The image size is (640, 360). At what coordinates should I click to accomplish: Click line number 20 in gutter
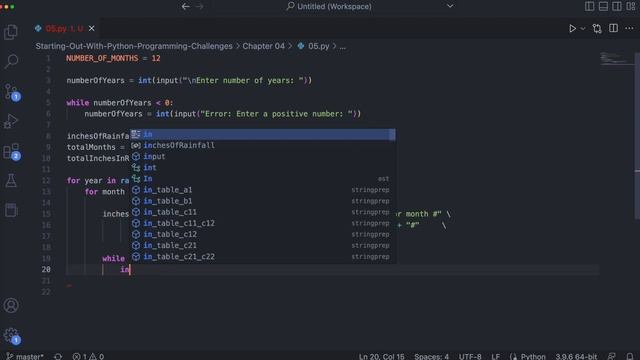point(46,269)
